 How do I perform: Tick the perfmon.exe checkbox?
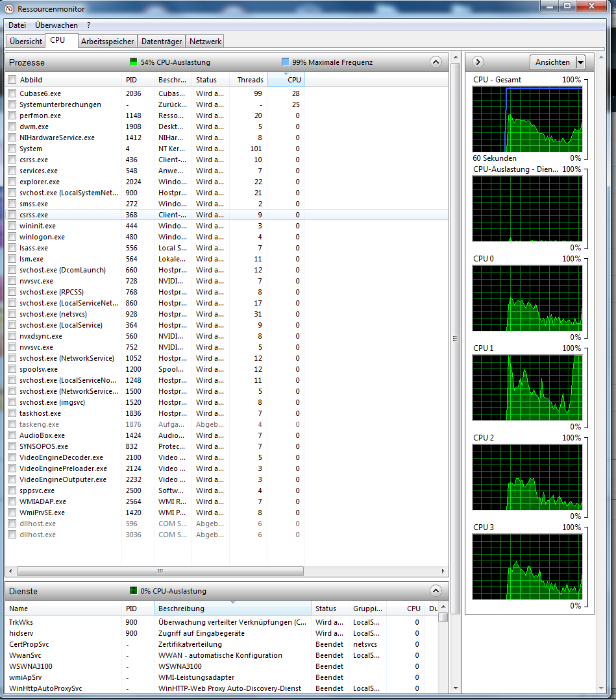tap(12, 115)
